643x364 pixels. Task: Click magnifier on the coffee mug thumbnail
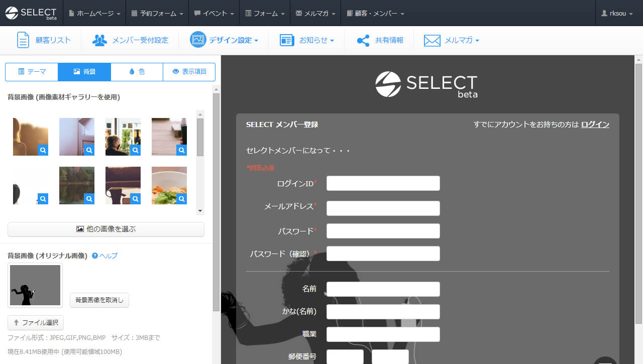tap(135, 199)
